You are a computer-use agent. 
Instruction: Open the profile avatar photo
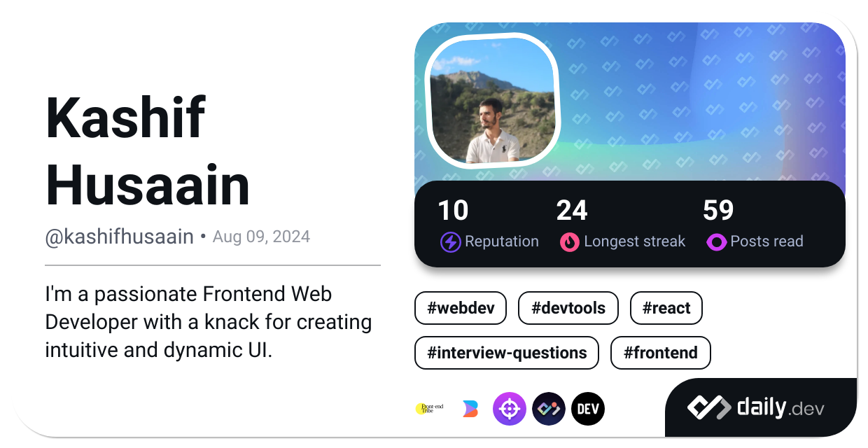(492, 100)
